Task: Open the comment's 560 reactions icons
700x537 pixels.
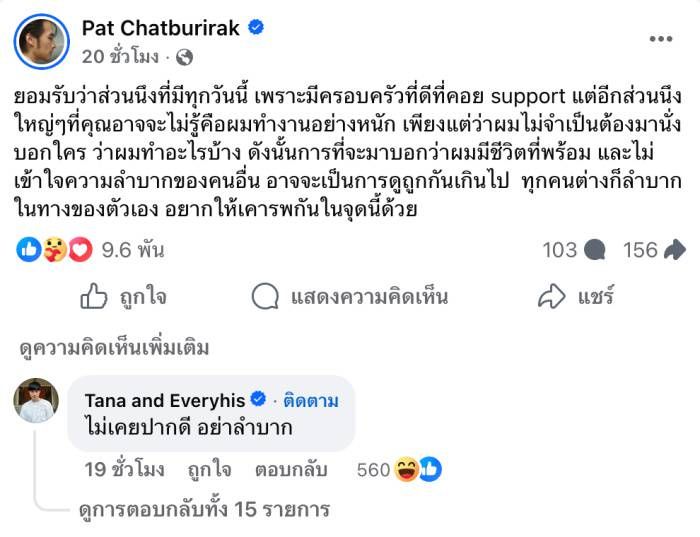Action: 418,469
